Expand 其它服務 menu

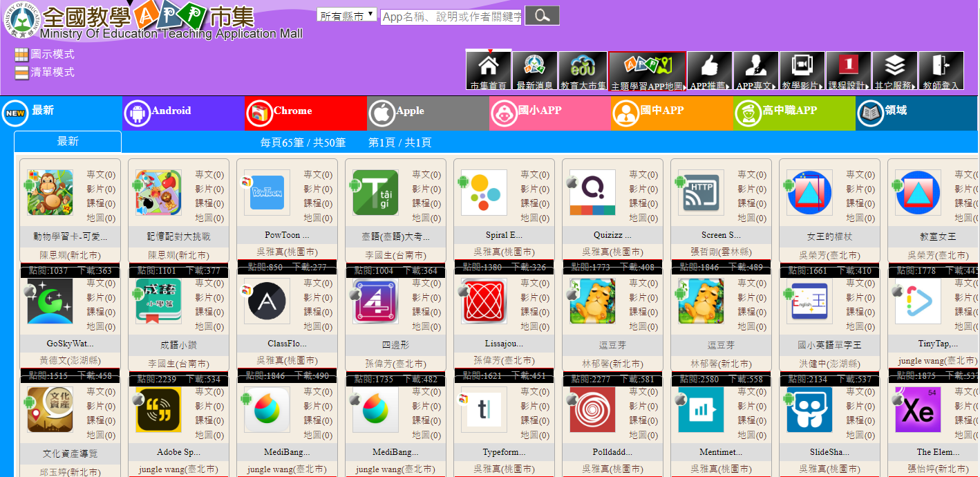[x=895, y=71]
